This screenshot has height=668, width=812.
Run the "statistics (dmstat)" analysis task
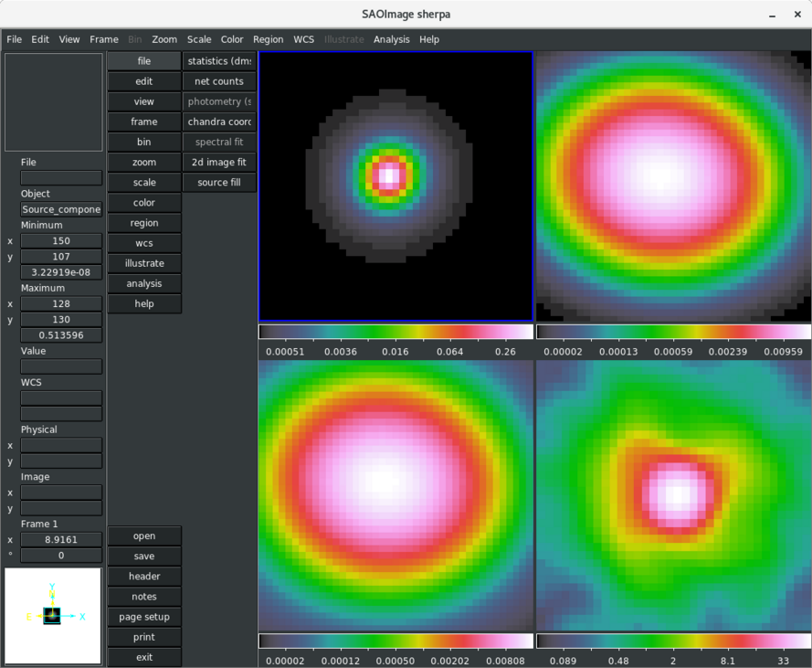tap(218, 60)
